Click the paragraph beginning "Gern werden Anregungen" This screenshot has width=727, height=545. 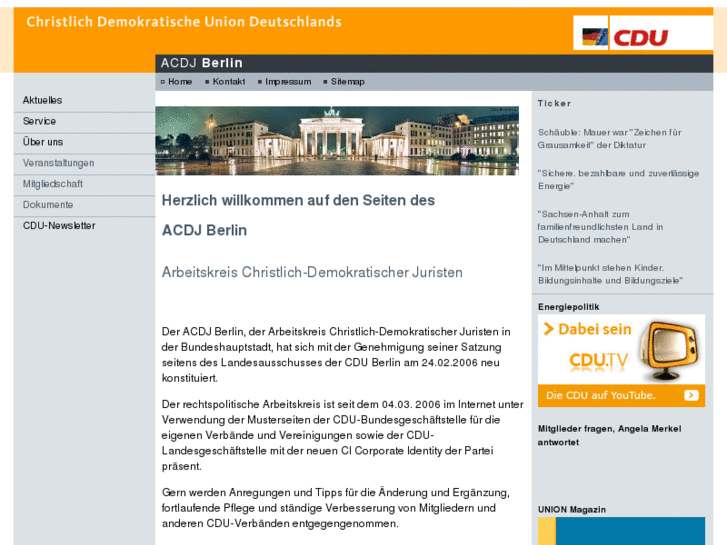pos(336,508)
